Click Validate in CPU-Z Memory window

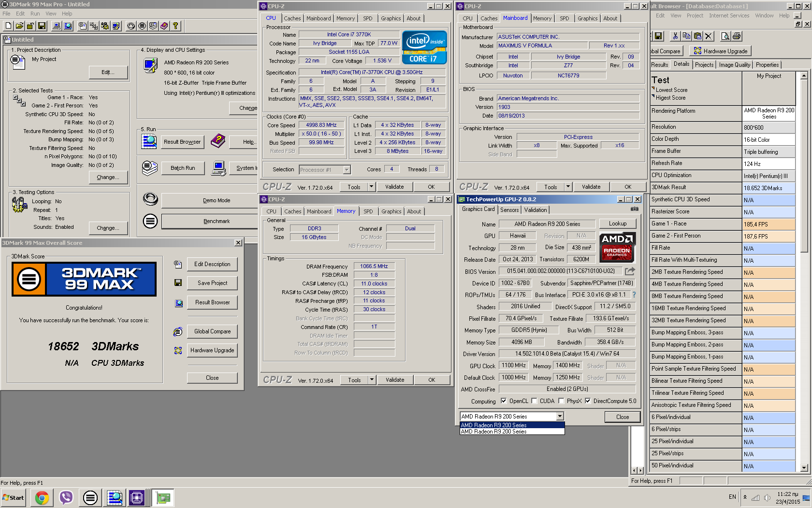click(x=395, y=380)
